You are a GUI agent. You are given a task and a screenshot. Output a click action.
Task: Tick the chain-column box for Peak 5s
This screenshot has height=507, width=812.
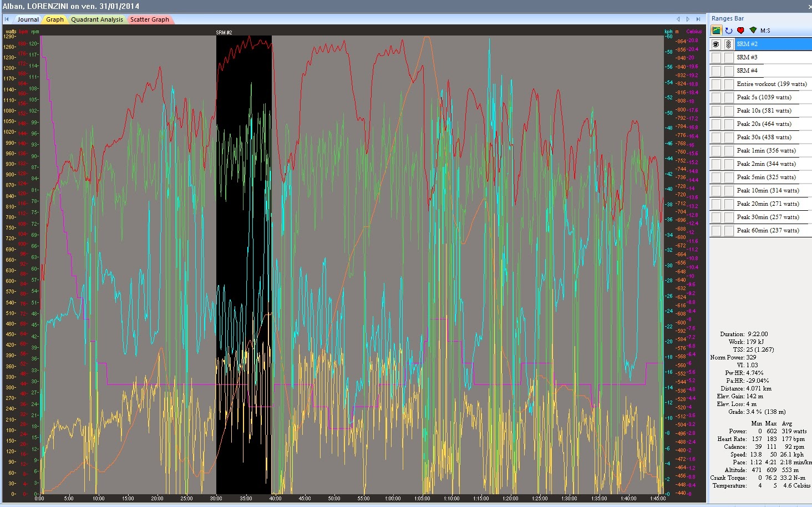tap(729, 98)
